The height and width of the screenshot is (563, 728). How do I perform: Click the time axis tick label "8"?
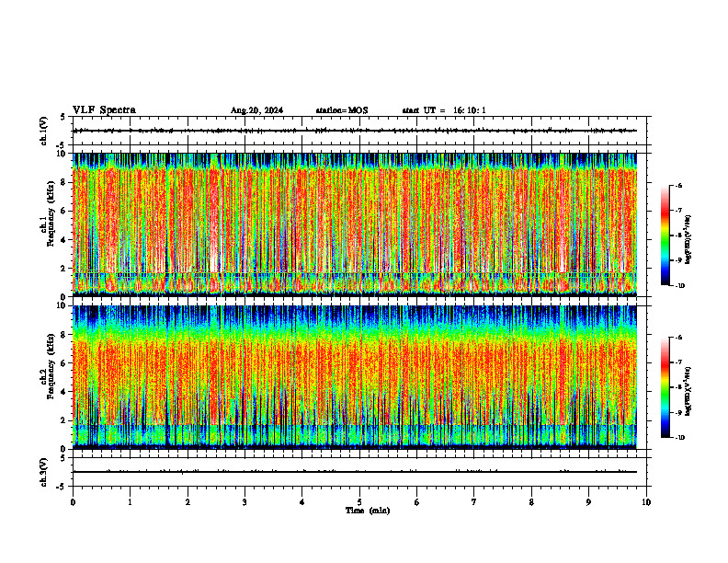point(531,502)
